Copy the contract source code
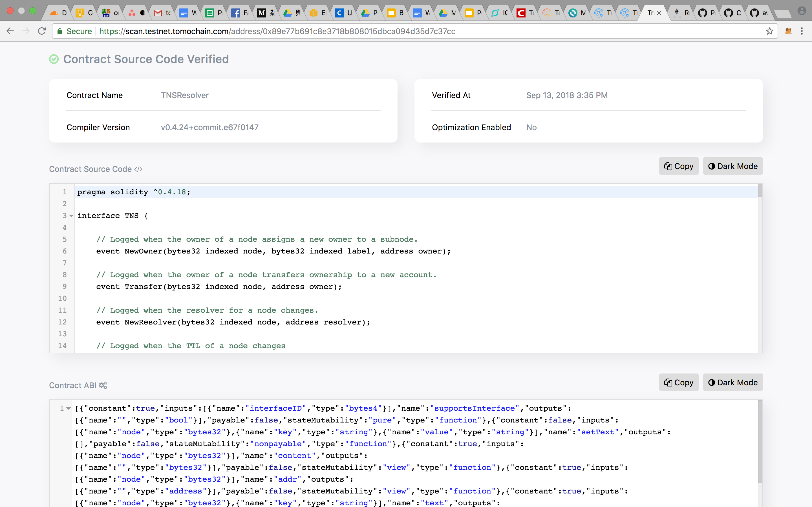The image size is (812, 507). pos(678,166)
